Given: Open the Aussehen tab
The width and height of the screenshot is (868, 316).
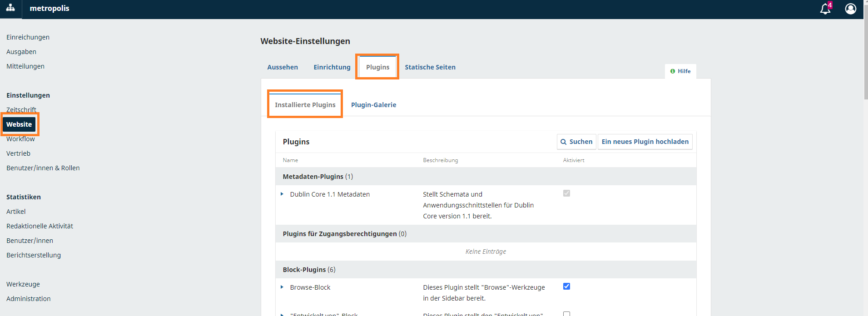Looking at the screenshot, I should tap(283, 67).
